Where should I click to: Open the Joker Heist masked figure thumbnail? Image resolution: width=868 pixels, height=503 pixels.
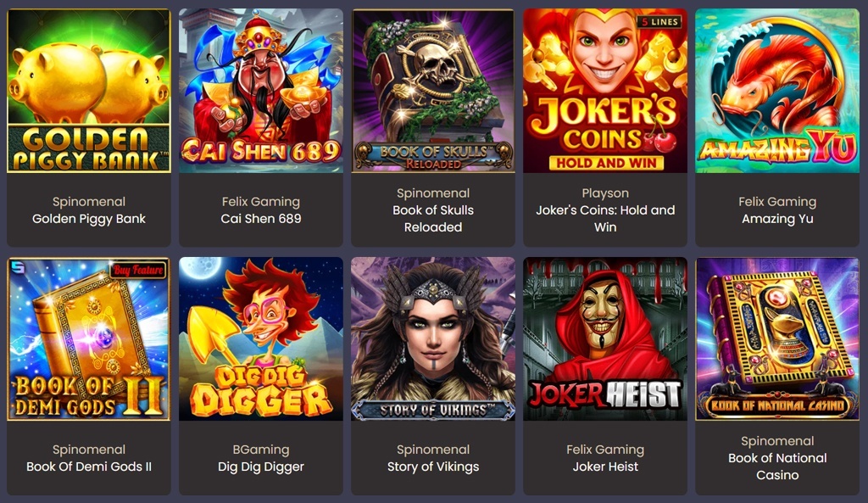click(605, 338)
